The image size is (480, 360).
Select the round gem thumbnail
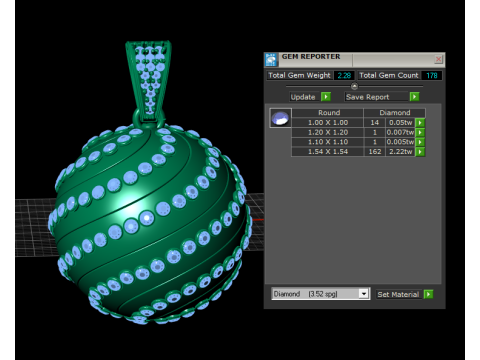pyautogui.click(x=280, y=118)
